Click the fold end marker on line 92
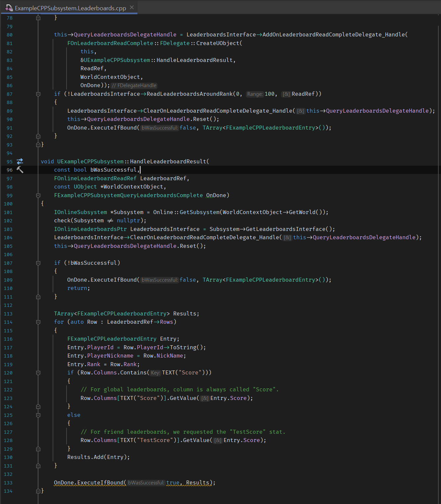441x504 pixels. coord(38,136)
